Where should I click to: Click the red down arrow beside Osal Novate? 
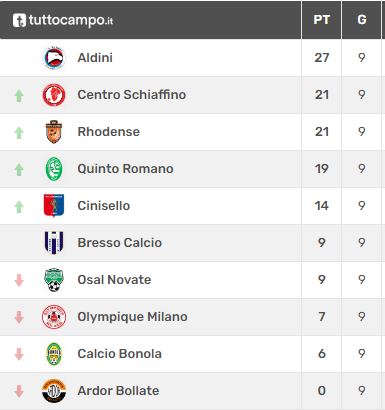tap(19, 280)
